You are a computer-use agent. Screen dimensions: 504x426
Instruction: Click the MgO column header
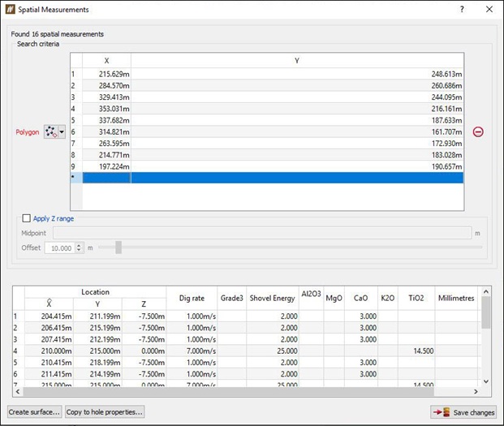[334, 298]
